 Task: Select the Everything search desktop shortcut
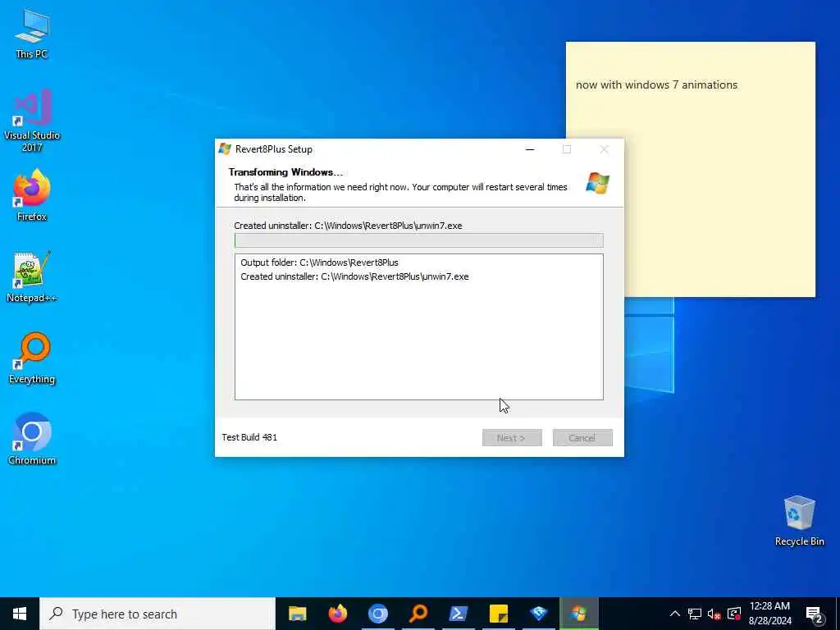pos(32,358)
